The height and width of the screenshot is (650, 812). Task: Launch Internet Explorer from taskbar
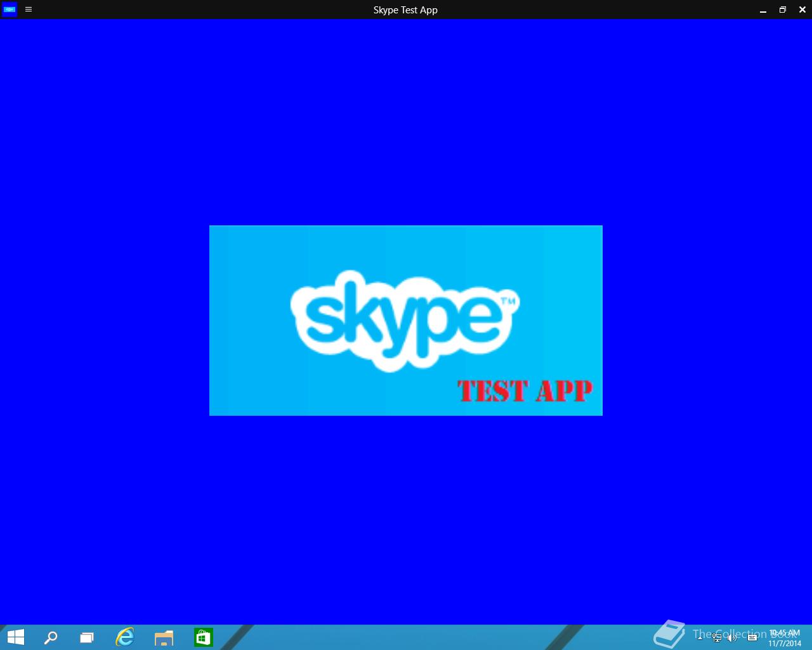tap(125, 637)
